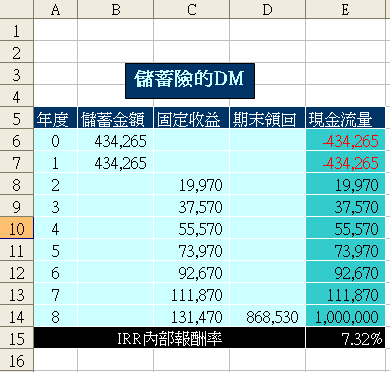
Task: Select red -434,265 cell in row 7
Action: coord(345,162)
